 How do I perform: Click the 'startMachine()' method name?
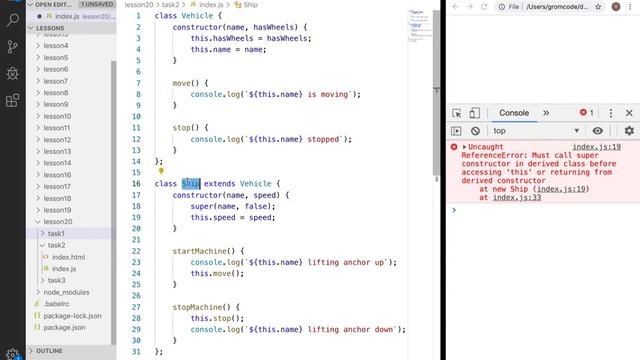(x=204, y=251)
